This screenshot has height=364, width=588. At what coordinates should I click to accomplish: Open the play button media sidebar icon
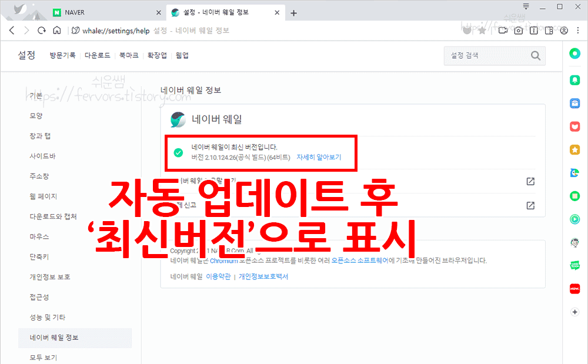[575, 219]
